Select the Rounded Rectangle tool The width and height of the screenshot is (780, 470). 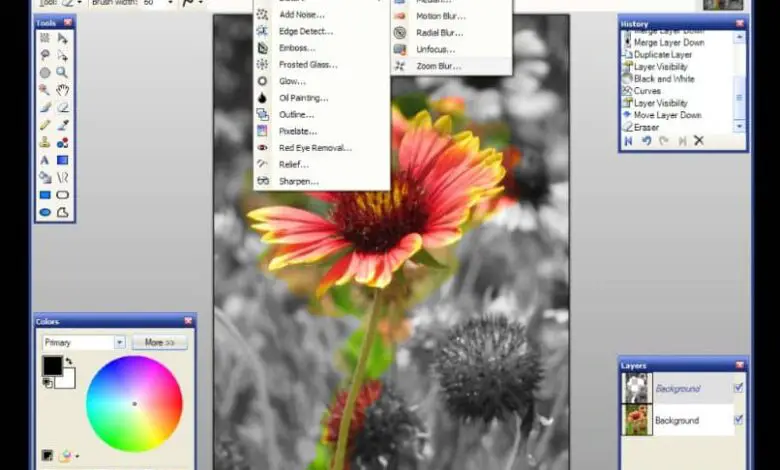(63, 195)
